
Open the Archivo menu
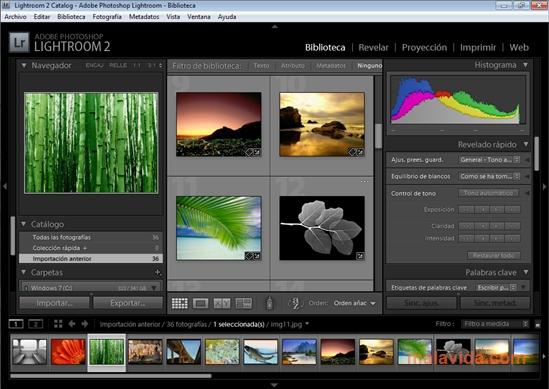coord(15,16)
